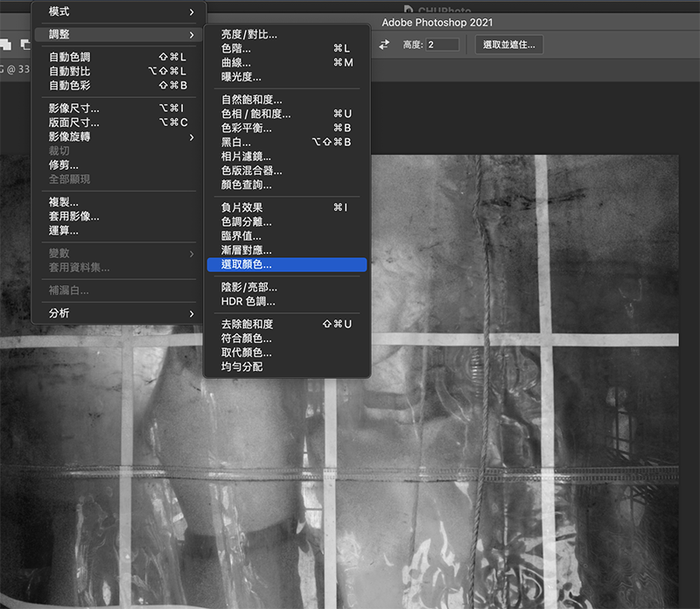Choose 均勻分配 from the menu

coord(242,367)
